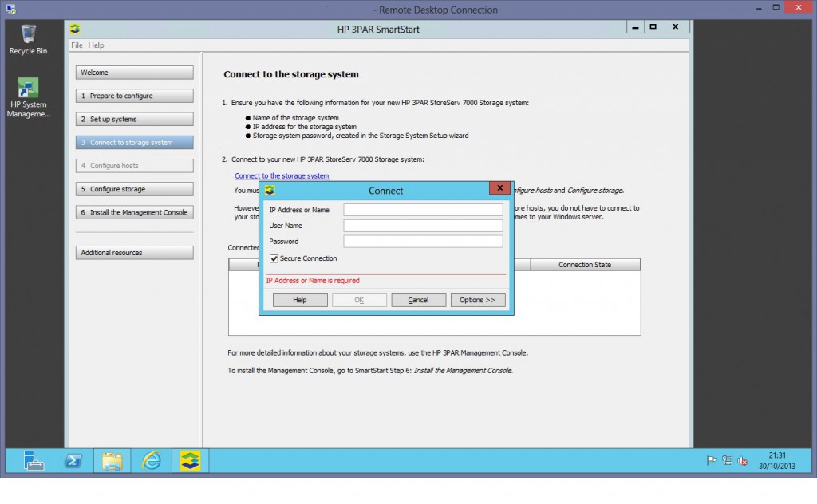Viewport: 817px width, 504px height.
Task: Focus the User Name field
Action: pyautogui.click(x=423, y=226)
